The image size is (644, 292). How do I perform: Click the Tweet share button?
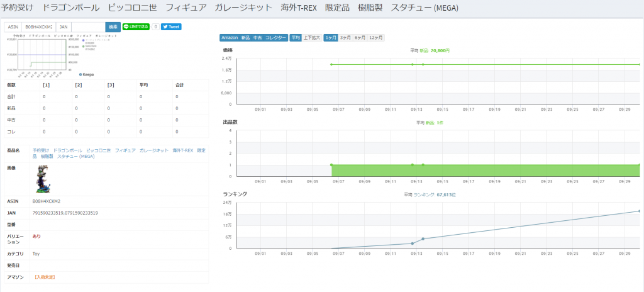pyautogui.click(x=171, y=27)
